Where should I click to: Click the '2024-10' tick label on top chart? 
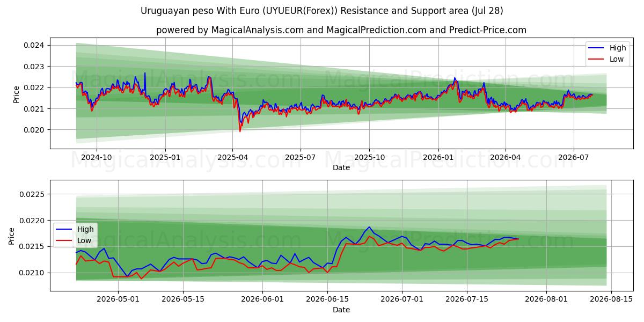(x=97, y=157)
